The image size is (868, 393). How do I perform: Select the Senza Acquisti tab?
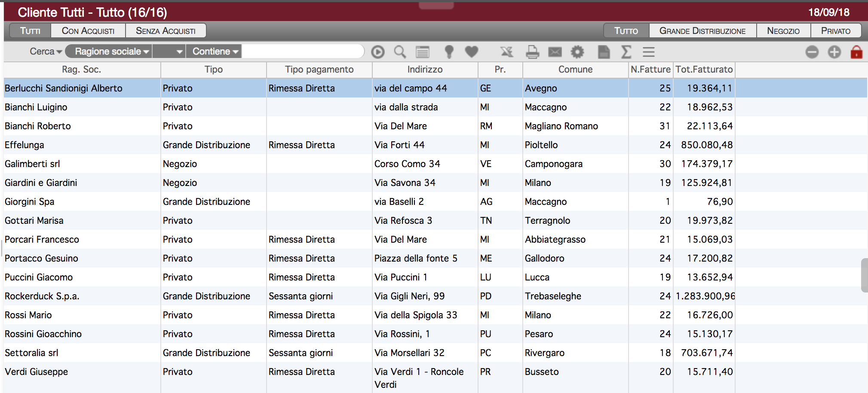(x=166, y=31)
